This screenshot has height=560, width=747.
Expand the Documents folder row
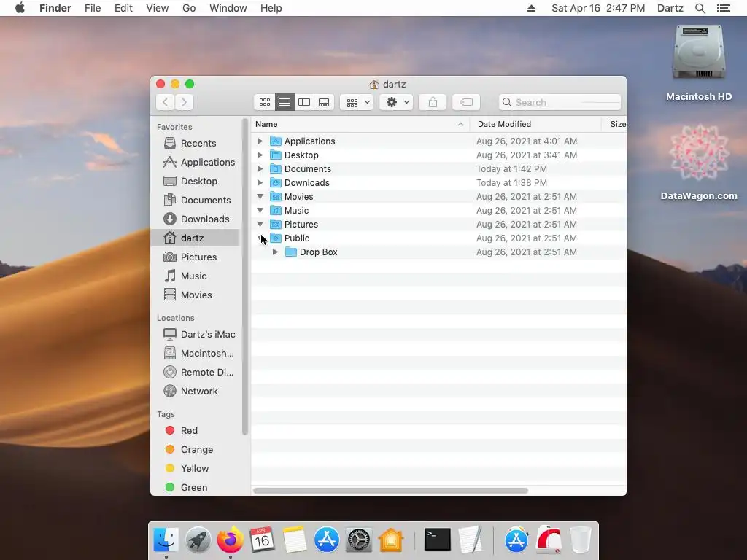coord(260,168)
